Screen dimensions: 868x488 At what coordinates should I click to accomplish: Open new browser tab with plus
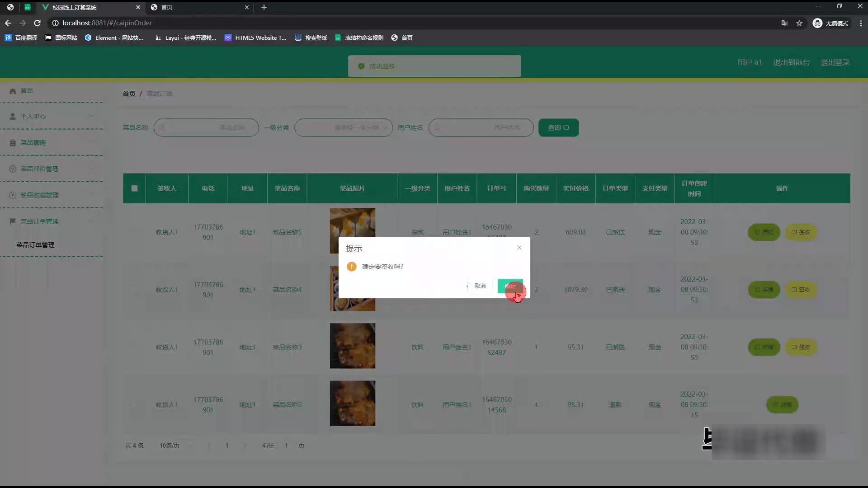pyautogui.click(x=264, y=7)
